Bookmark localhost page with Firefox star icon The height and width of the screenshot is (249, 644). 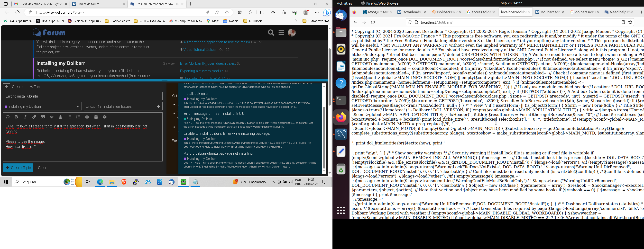point(630,22)
